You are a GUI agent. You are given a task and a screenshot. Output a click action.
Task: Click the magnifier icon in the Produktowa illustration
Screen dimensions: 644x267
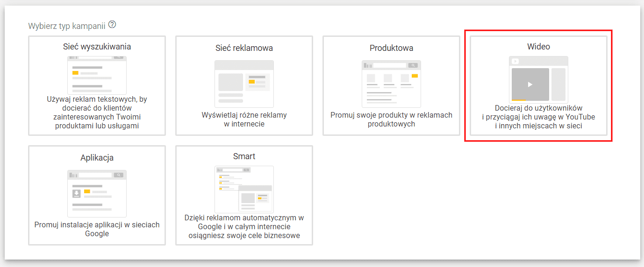click(412, 65)
